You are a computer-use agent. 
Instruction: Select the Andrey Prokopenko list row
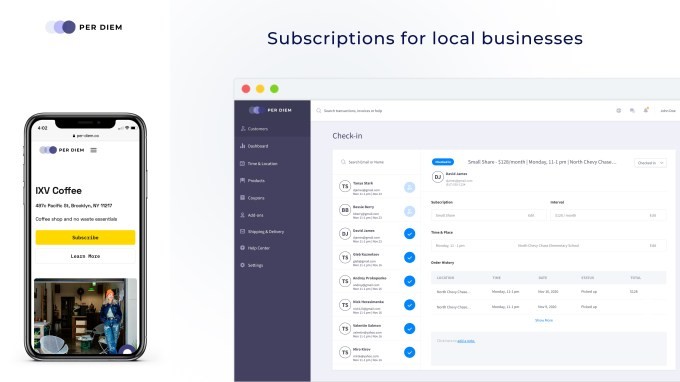(x=376, y=281)
